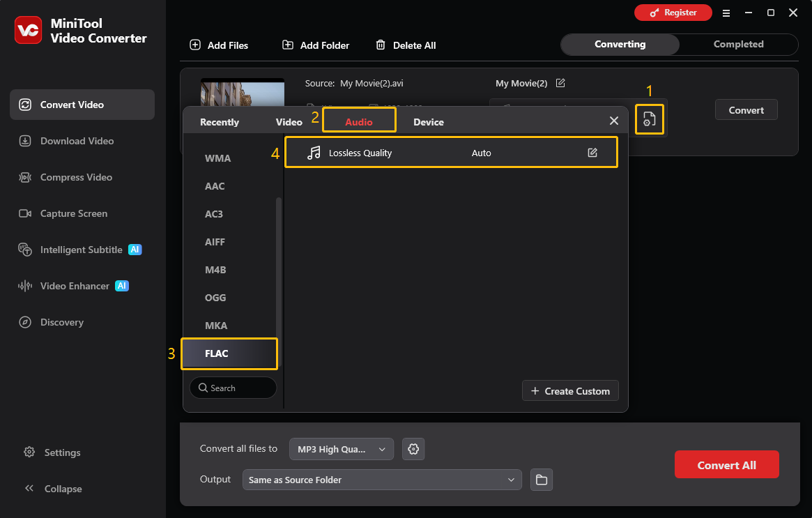Click the Delete All trash icon
812x518 pixels.
coord(381,45)
